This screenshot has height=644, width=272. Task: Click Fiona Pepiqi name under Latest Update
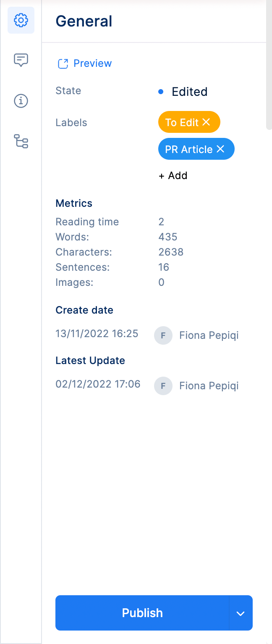(x=209, y=386)
